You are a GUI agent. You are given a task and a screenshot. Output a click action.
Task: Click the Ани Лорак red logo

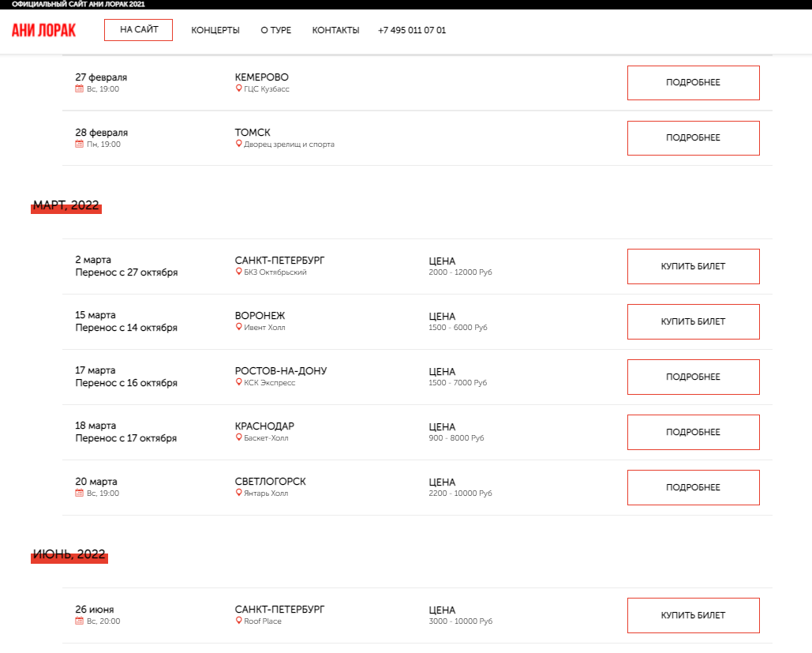[x=44, y=30]
